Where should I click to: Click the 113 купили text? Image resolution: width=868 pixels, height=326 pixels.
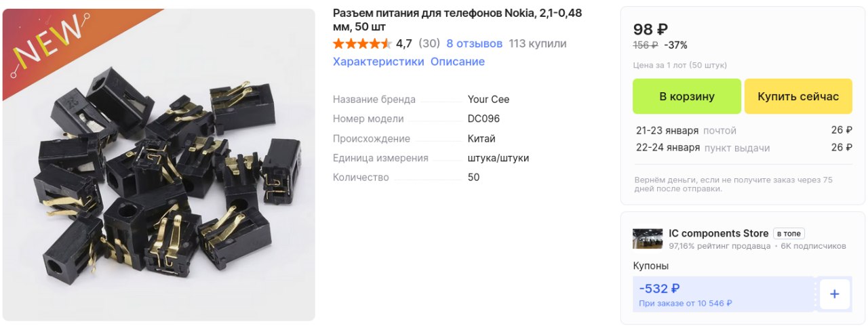click(x=537, y=44)
